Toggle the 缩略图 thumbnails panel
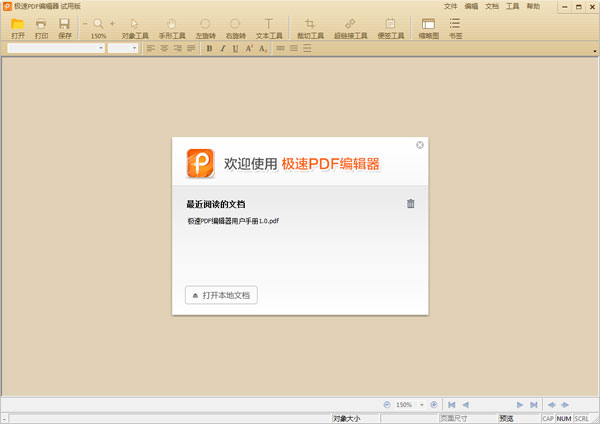 (428, 29)
